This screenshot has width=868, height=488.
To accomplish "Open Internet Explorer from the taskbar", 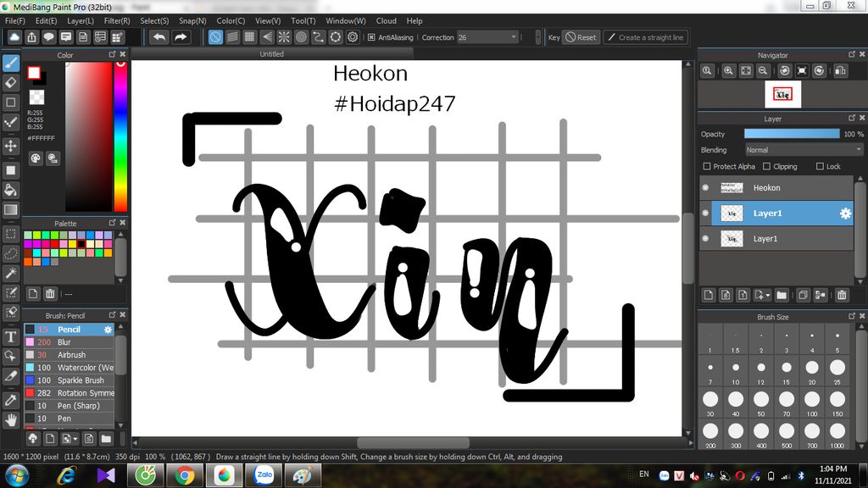I will click(x=66, y=475).
